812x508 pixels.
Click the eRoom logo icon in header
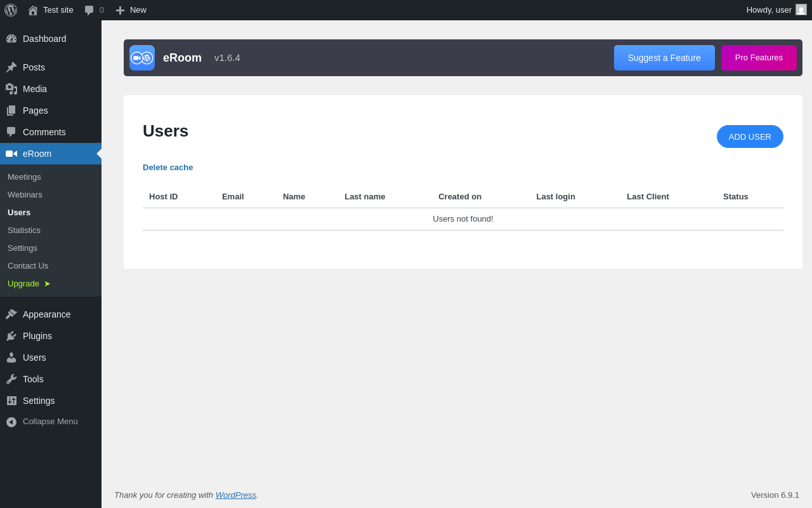coord(142,58)
